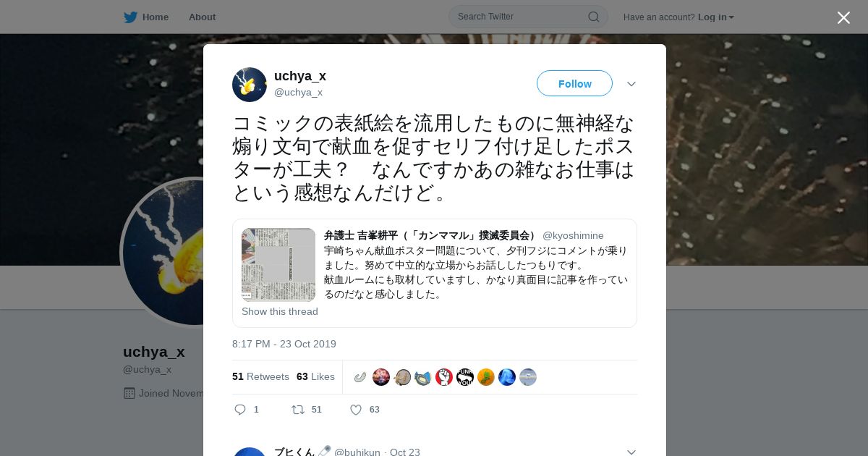View the 63 Likes list
Image resolution: width=868 pixels, height=456 pixels.
[315, 376]
